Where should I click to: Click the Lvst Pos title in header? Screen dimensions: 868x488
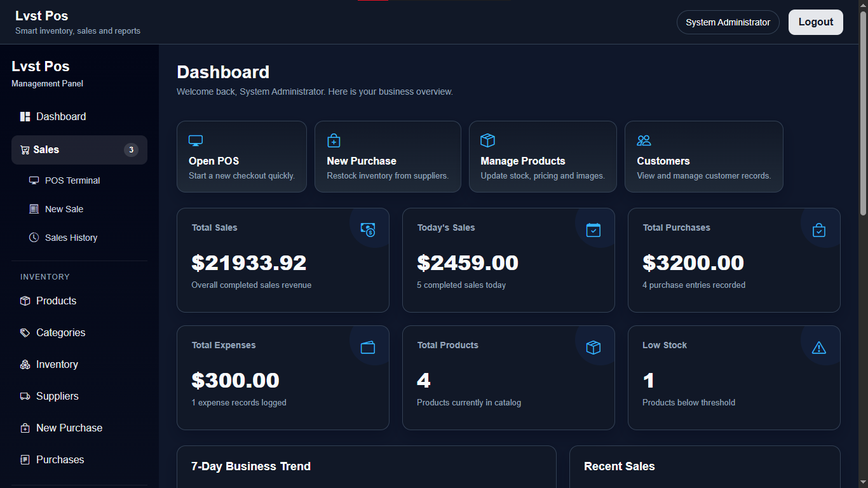(x=42, y=16)
